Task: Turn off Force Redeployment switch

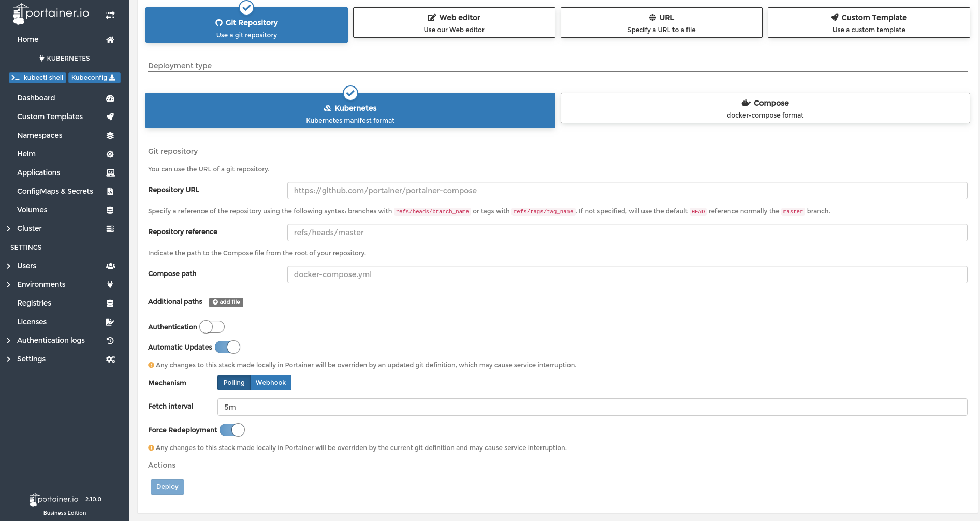Action: point(232,430)
